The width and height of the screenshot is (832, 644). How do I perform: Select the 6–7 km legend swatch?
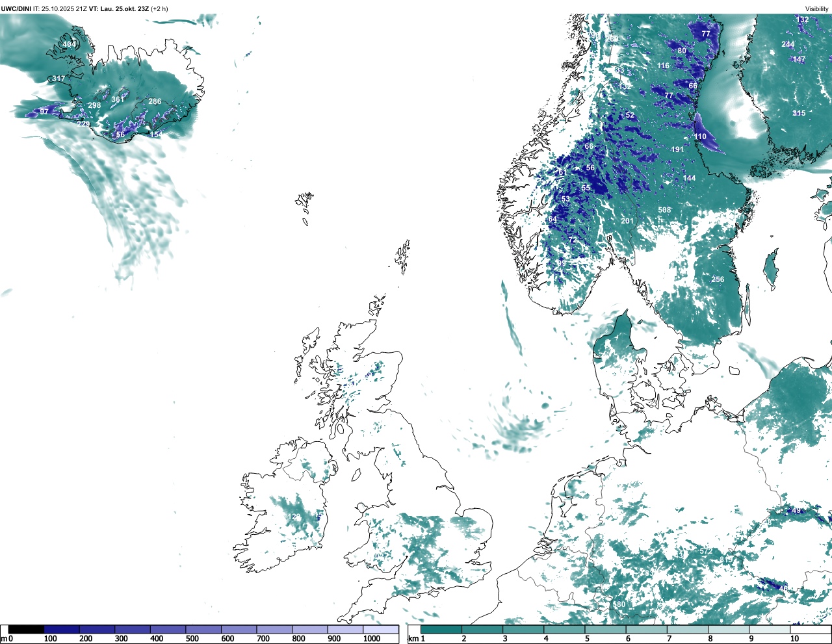coord(647,629)
